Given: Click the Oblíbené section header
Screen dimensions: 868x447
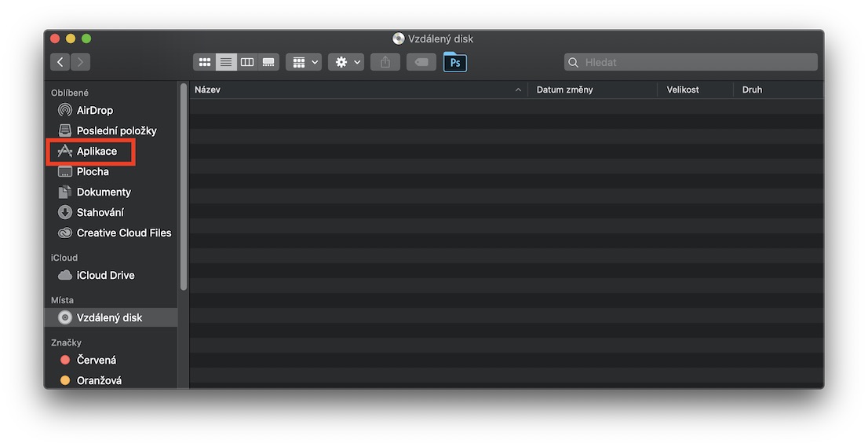Looking at the screenshot, I should pyautogui.click(x=70, y=93).
